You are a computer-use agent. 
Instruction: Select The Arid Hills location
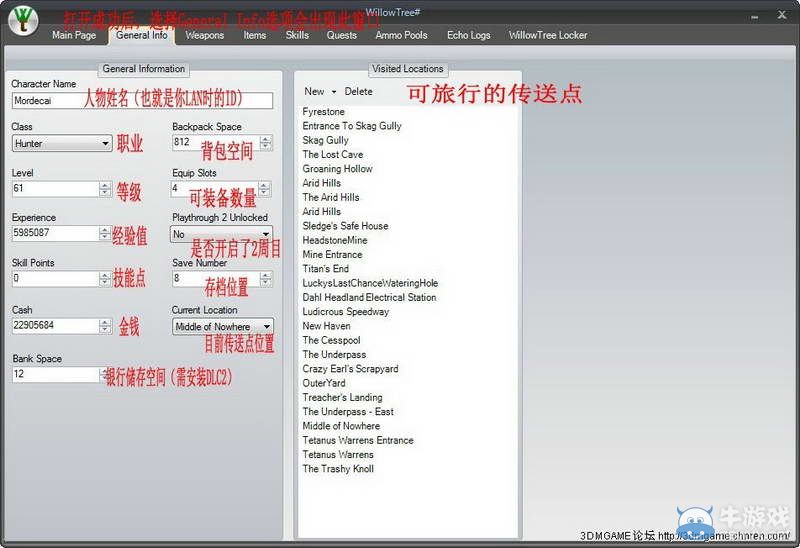click(331, 197)
